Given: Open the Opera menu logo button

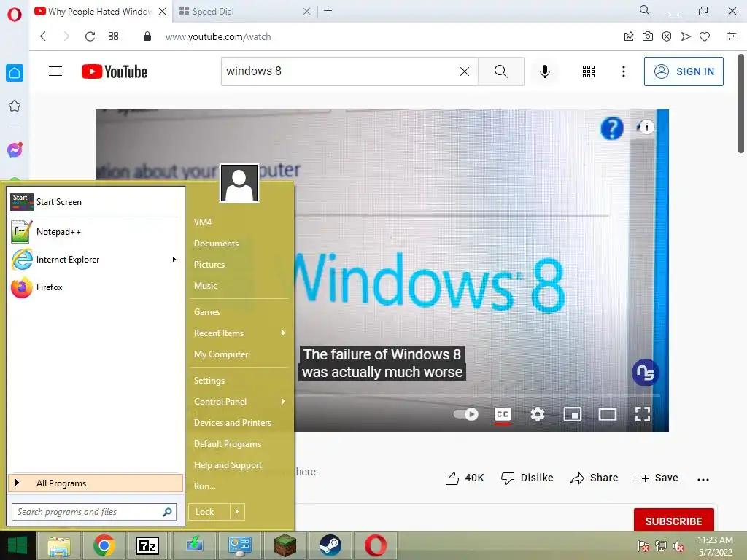Looking at the screenshot, I should coord(15,14).
